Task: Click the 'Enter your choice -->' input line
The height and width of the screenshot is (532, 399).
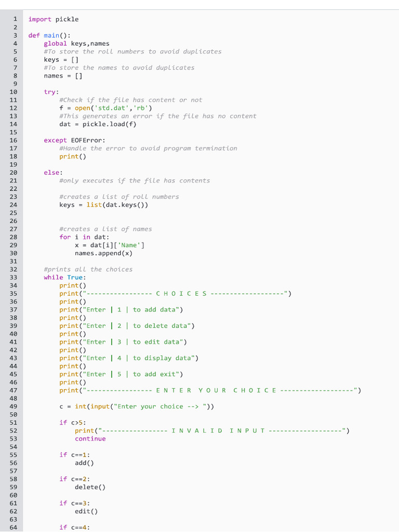Action: [137, 407]
